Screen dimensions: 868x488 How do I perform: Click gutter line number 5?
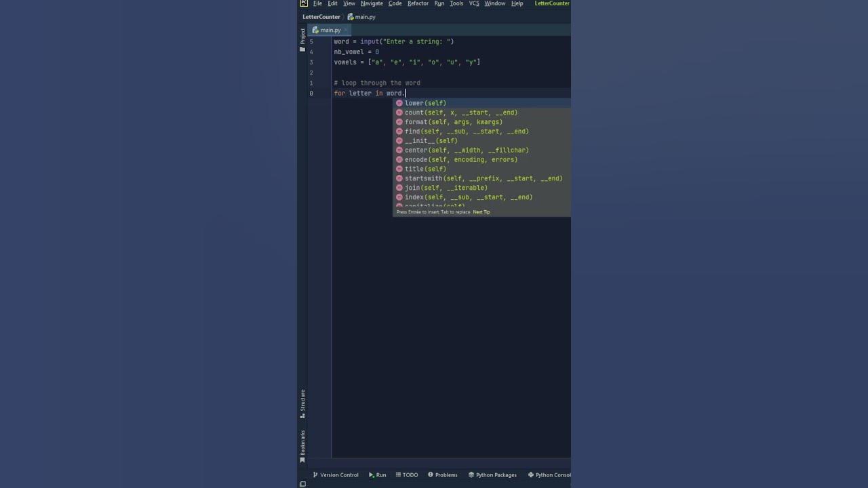point(311,41)
